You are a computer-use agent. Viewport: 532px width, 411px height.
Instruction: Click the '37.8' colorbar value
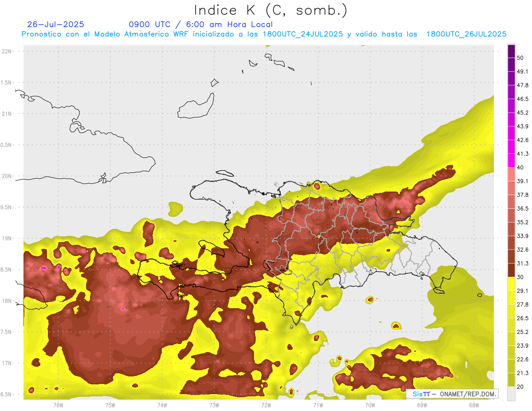(523, 195)
